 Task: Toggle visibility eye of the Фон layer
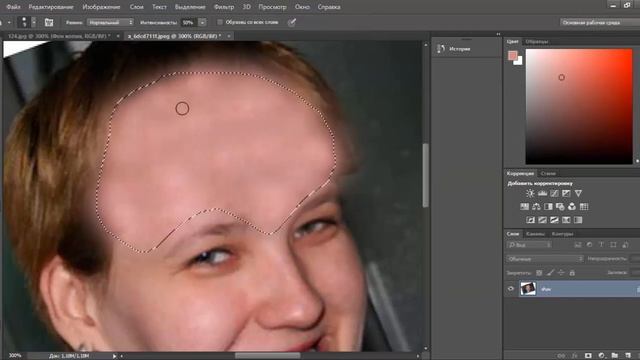coord(511,289)
